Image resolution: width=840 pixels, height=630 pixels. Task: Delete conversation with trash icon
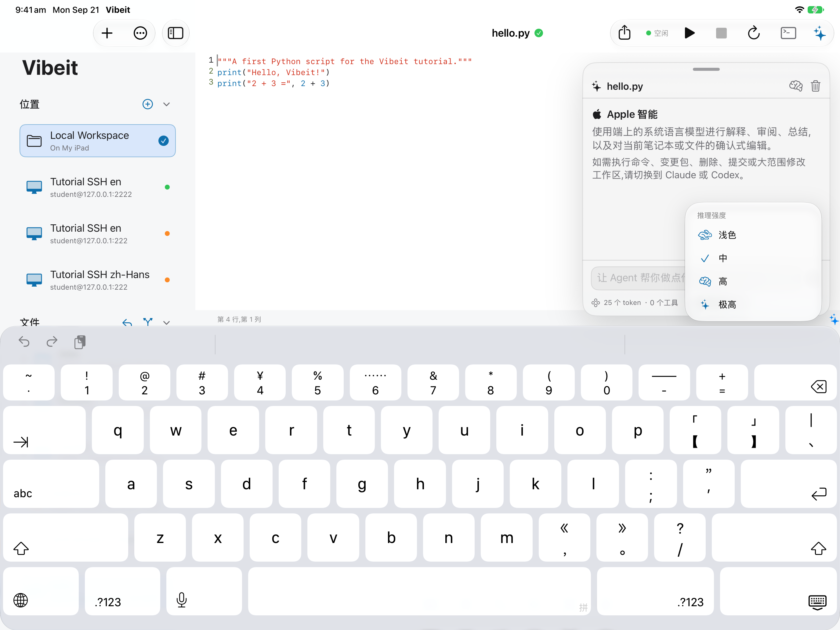pyautogui.click(x=816, y=86)
